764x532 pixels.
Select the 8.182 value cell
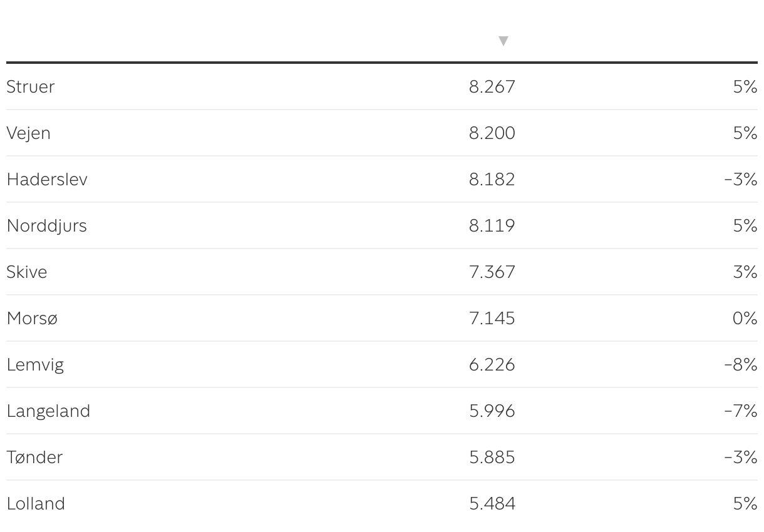coord(492,180)
